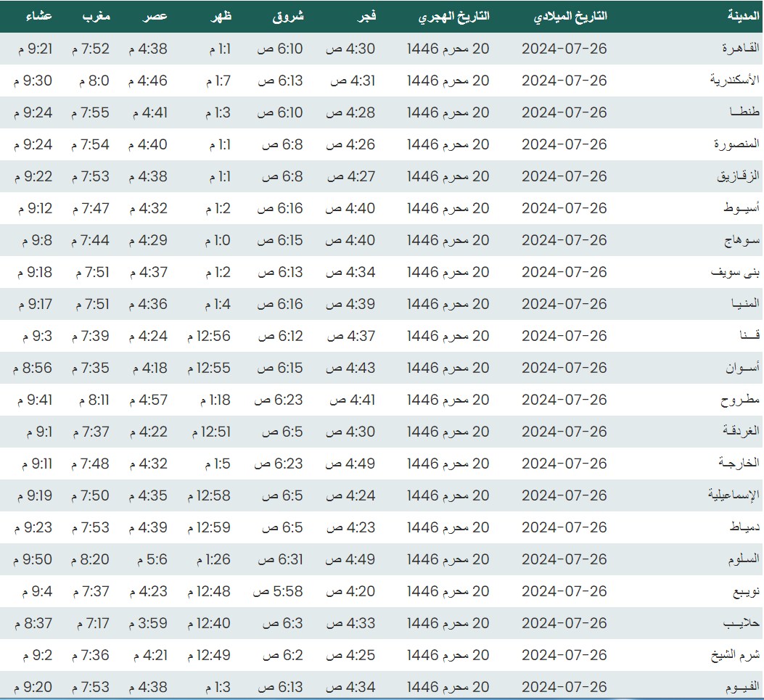
Task: Click the الأسكندرية city name
Action: (734, 81)
